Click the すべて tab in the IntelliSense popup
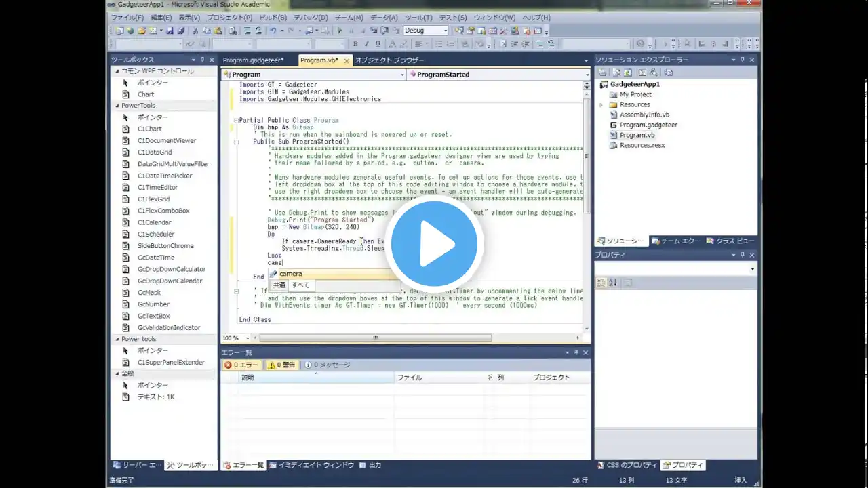868x488 pixels. [x=300, y=285]
